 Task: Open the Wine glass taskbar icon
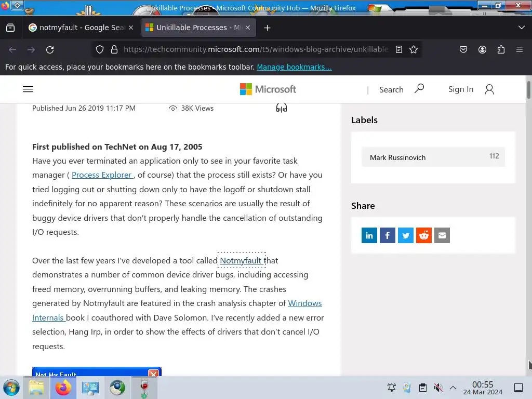[144, 388]
